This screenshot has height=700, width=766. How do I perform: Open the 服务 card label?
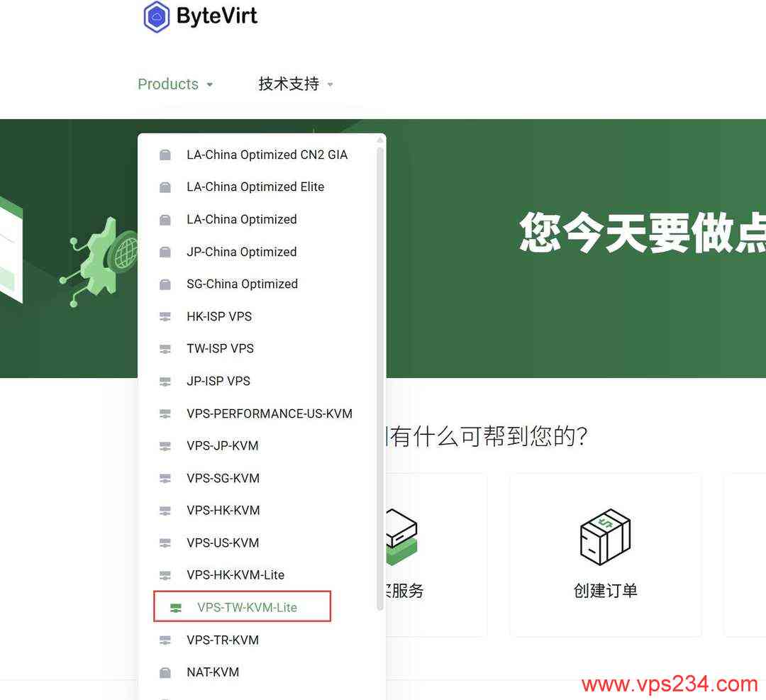pyautogui.click(x=405, y=591)
